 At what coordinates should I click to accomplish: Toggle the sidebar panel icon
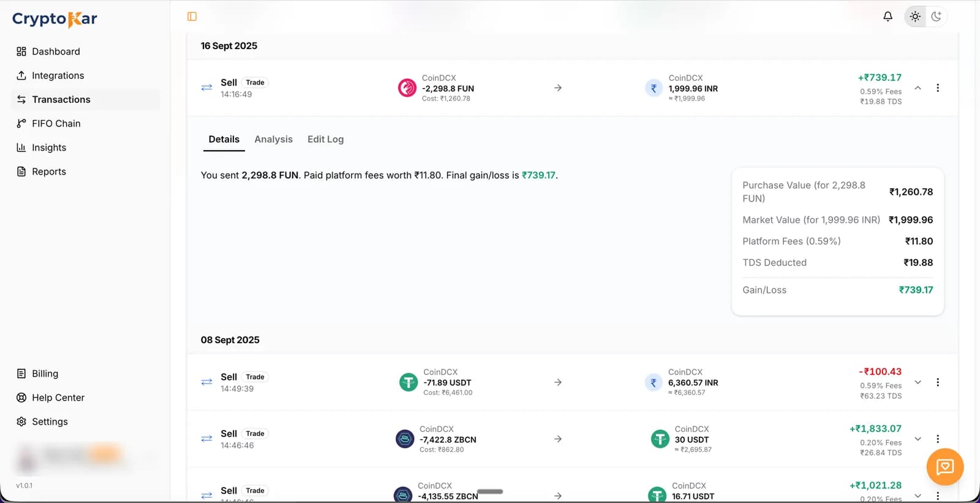click(x=192, y=17)
